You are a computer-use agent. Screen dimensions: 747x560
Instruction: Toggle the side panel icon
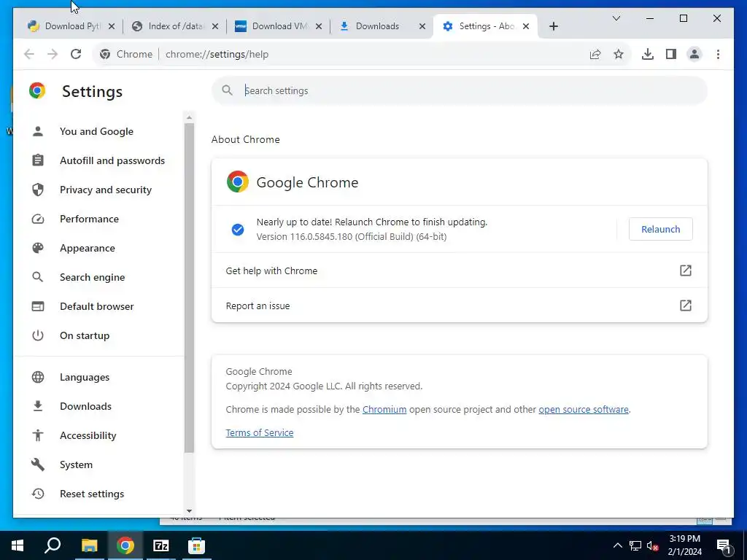pos(671,54)
